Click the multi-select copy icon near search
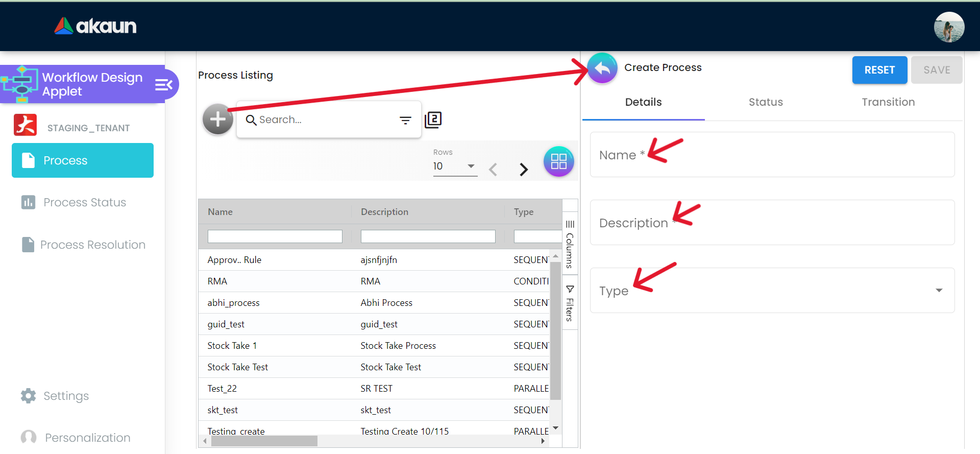 (x=433, y=120)
